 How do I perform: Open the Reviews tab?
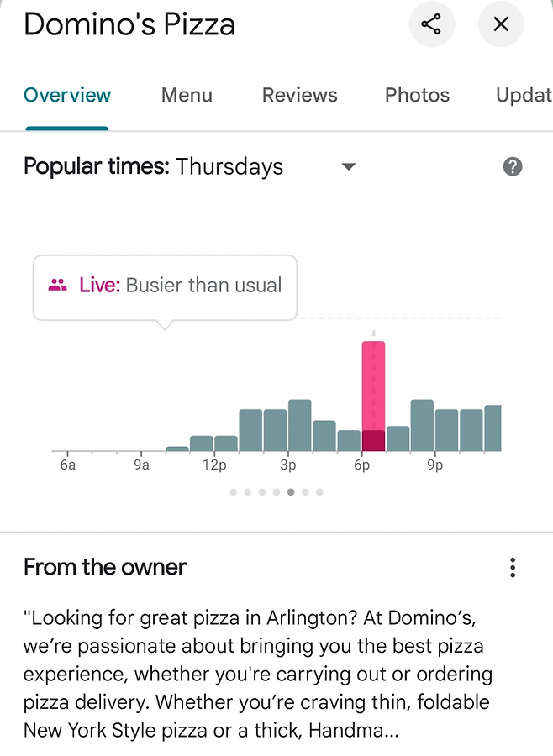coord(299,95)
